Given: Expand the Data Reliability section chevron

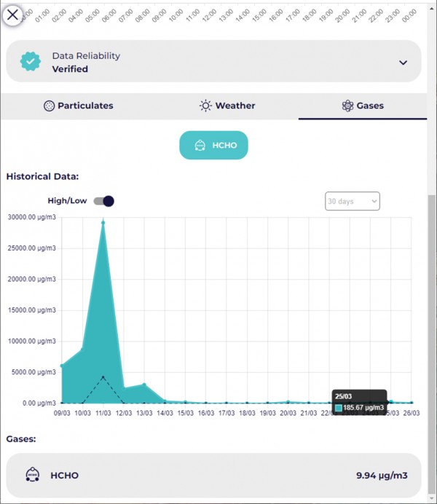Looking at the screenshot, I should [x=403, y=63].
